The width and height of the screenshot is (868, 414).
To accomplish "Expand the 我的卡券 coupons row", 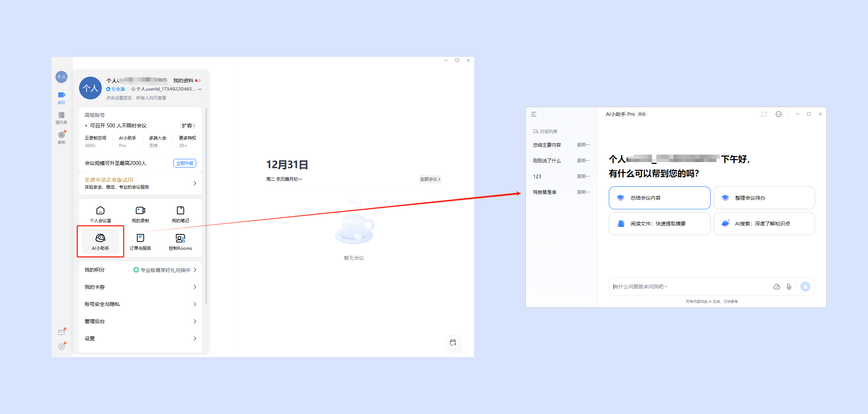I will coord(140,287).
